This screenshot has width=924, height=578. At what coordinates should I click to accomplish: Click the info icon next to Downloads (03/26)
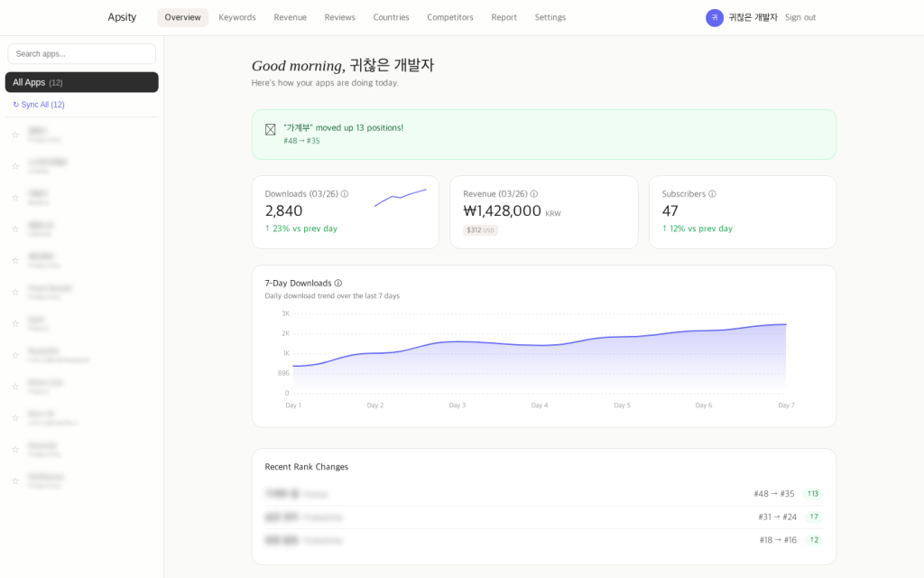pos(345,194)
